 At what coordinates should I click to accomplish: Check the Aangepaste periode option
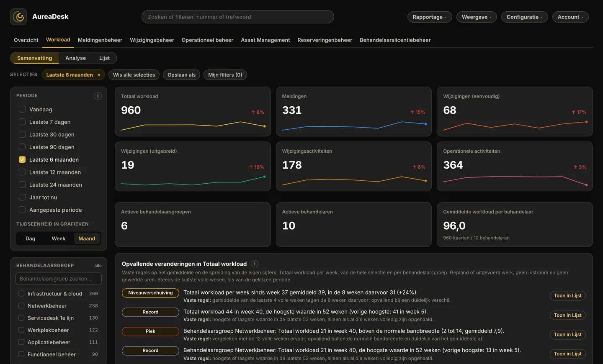22,210
